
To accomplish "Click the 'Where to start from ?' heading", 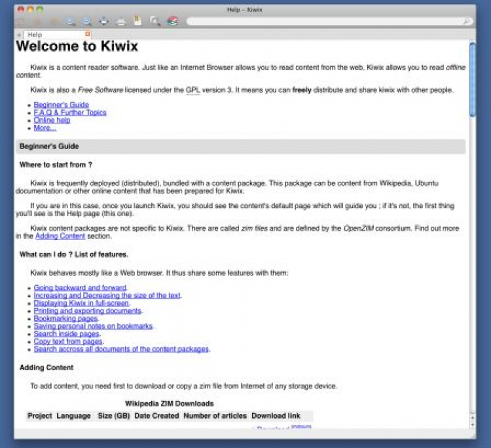I will click(x=56, y=165).
